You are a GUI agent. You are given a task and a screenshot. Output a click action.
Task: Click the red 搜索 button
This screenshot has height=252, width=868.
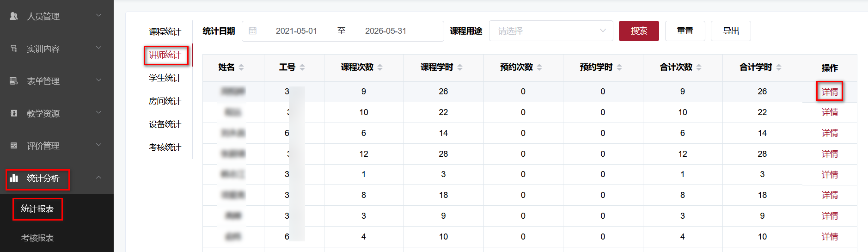[639, 31]
